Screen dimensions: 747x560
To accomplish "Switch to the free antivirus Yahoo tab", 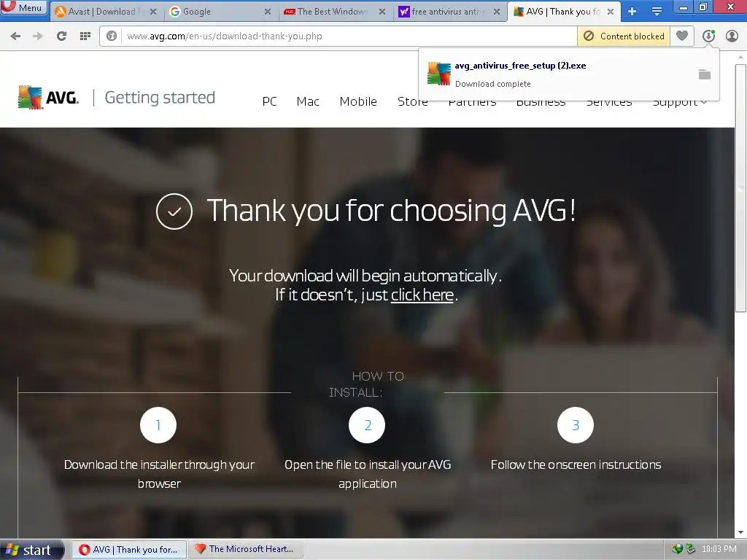I will (x=449, y=12).
